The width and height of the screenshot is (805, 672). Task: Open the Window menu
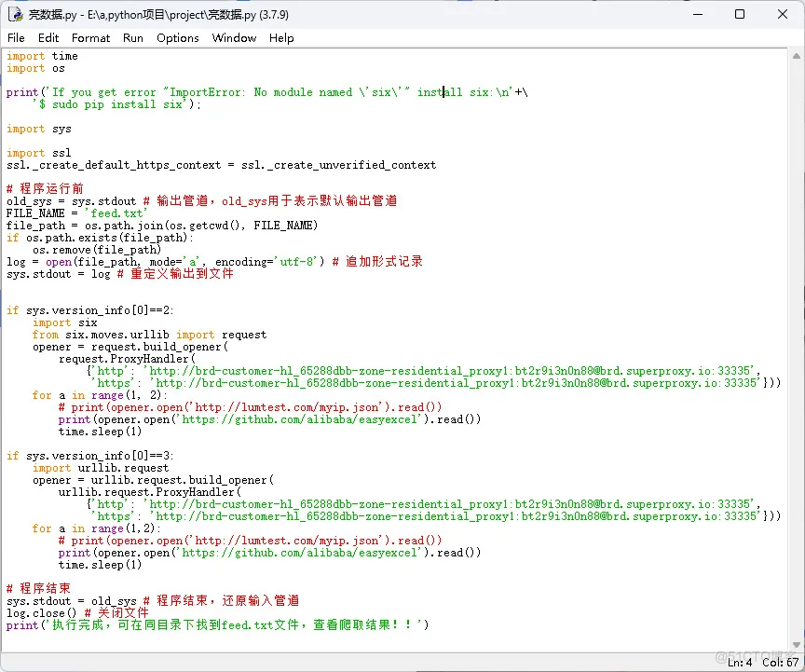click(234, 38)
